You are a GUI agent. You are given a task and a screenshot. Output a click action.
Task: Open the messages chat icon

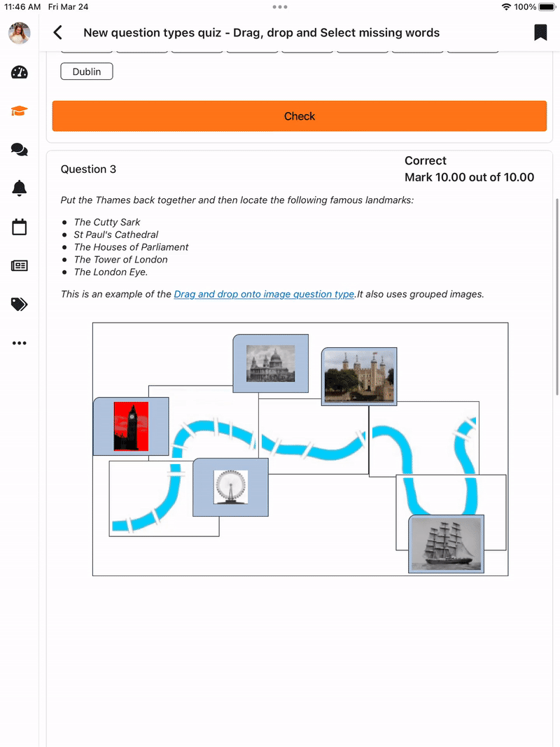pos(20,150)
